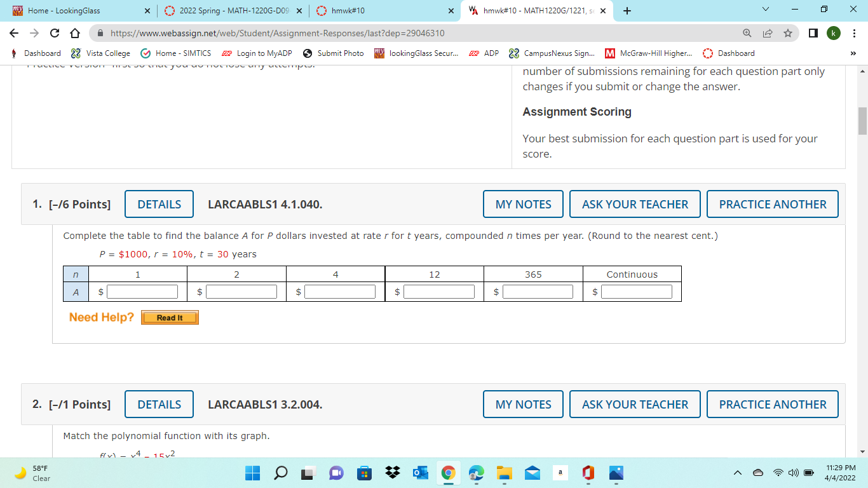The width and height of the screenshot is (868, 488).
Task: Select the hmwk#10 - MATH1220G/1221 tab
Action: click(538, 11)
